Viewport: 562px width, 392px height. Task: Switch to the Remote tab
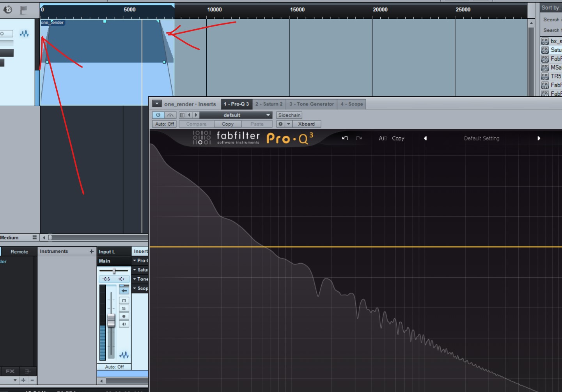pos(19,252)
